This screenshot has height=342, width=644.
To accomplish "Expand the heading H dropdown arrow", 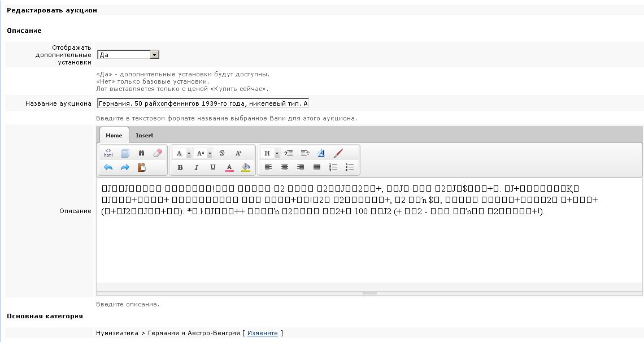I will pyautogui.click(x=277, y=153).
